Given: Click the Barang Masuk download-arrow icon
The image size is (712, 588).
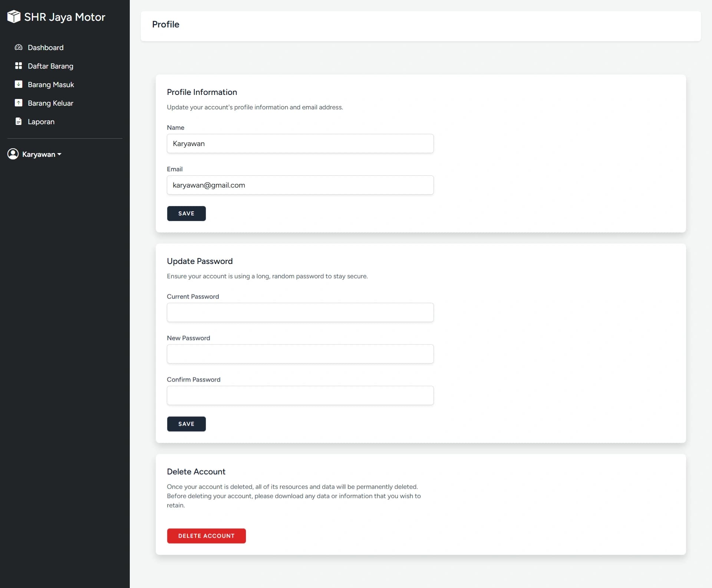Looking at the screenshot, I should point(19,85).
